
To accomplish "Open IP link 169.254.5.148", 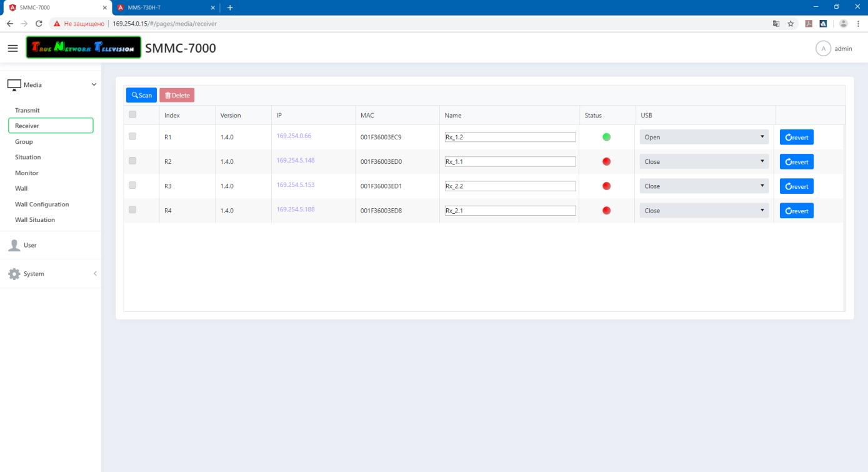I will coord(296,160).
